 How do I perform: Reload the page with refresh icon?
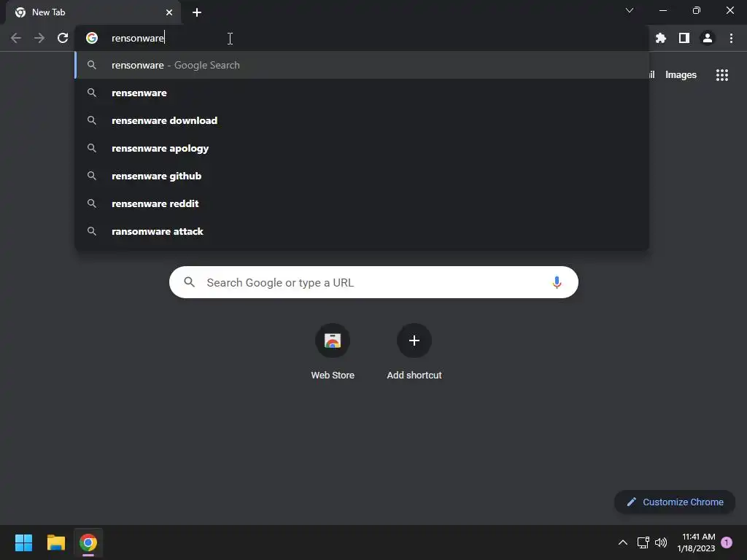tap(63, 38)
